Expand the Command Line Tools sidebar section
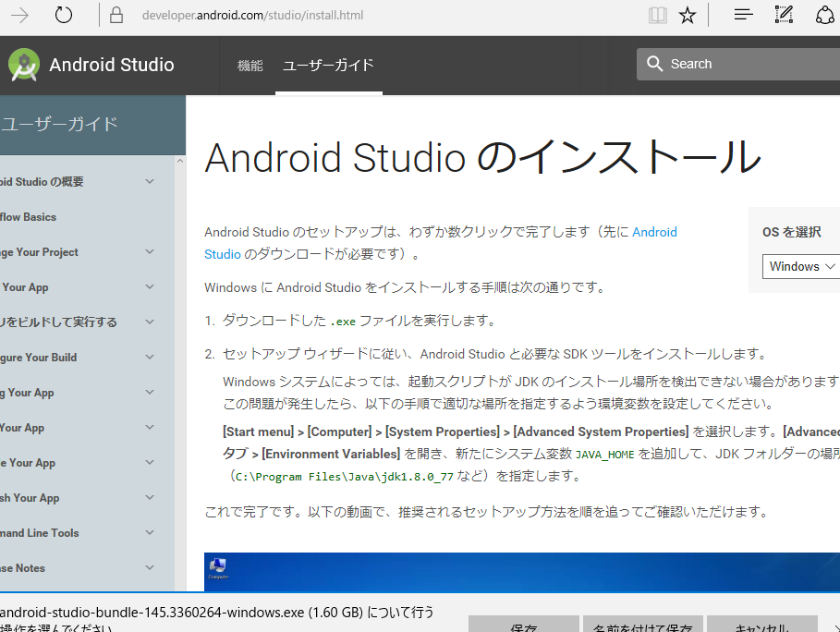840x632 pixels. pyautogui.click(x=151, y=533)
